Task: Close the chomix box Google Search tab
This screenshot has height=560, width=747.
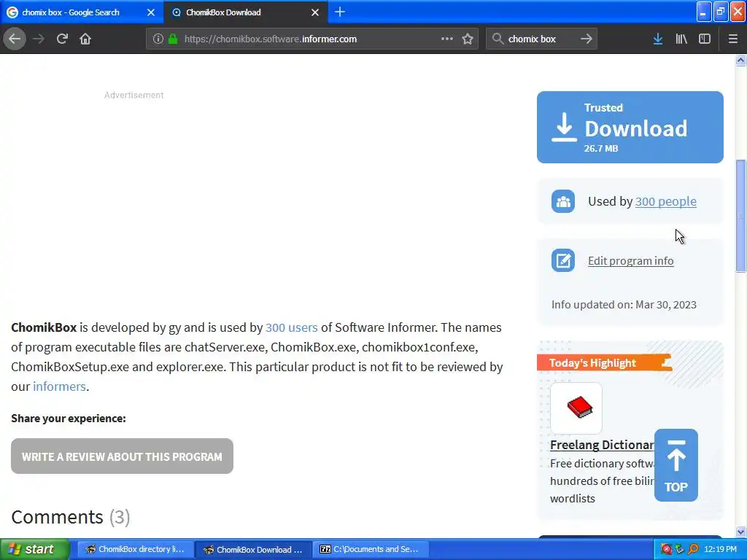Action: point(151,12)
